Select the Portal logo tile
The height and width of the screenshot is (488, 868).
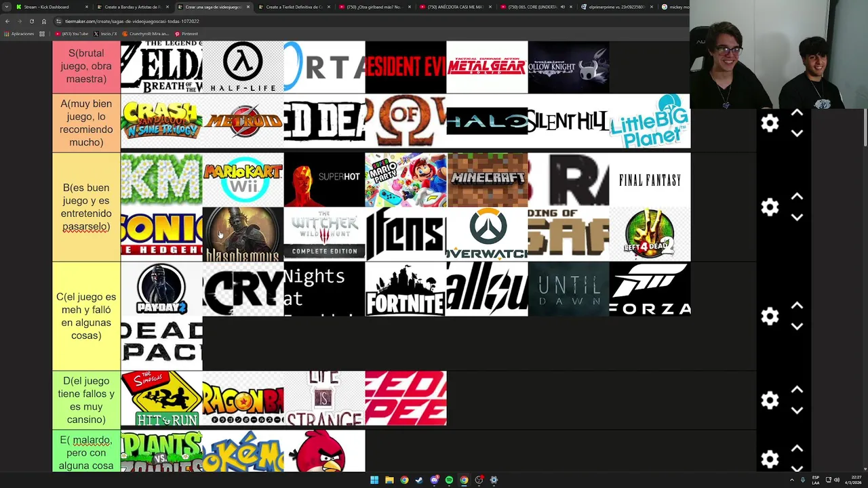324,66
